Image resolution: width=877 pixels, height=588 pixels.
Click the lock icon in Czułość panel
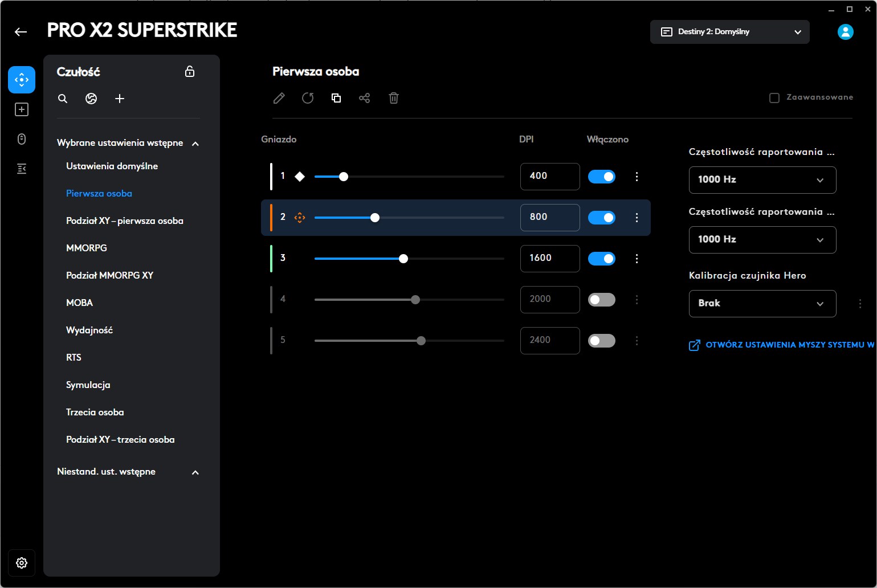[x=190, y=71]
